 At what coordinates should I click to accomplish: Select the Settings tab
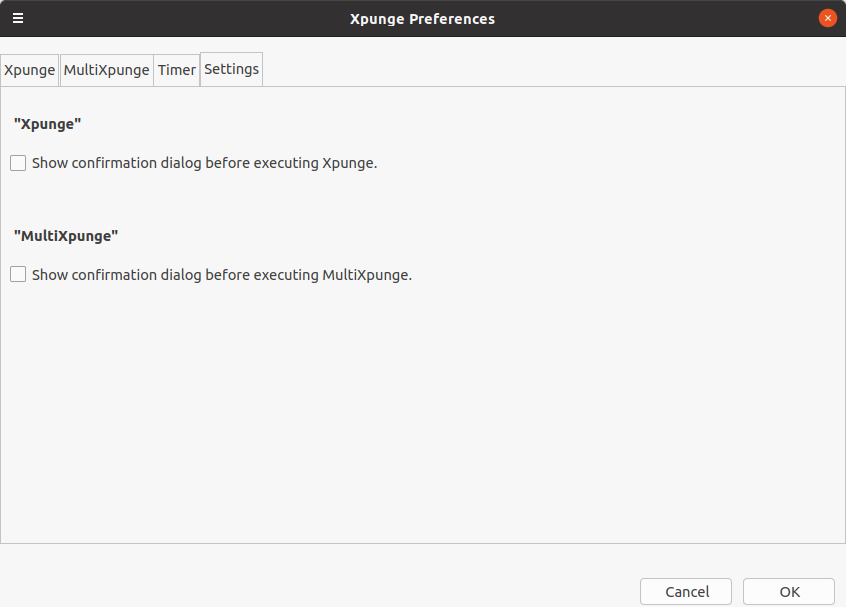(x=231, y=69)
